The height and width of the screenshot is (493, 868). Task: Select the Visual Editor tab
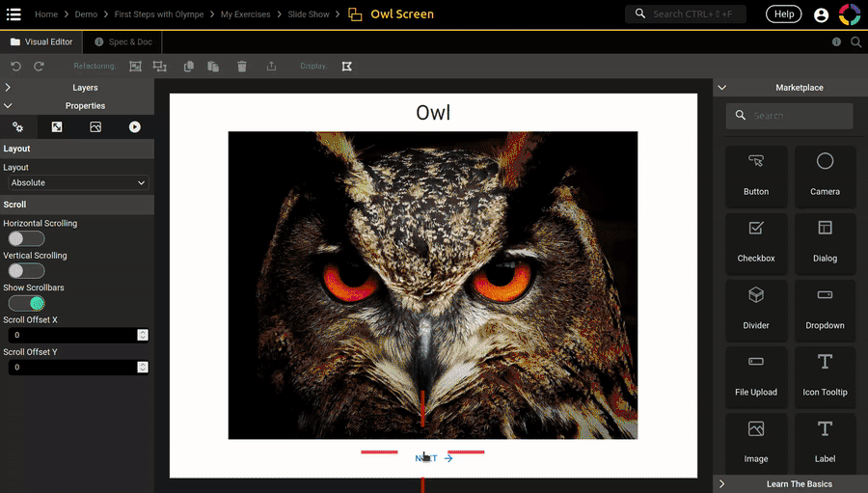click(42, 42)
